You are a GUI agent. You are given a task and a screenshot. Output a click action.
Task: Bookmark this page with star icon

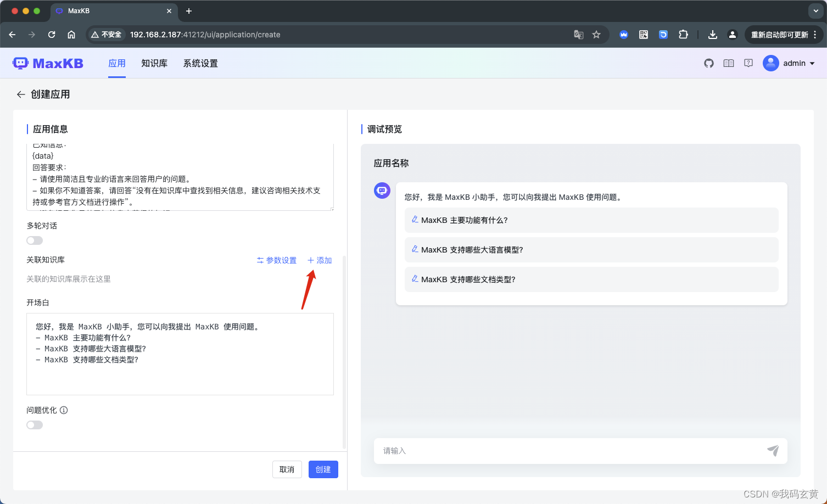click(596, 35)
